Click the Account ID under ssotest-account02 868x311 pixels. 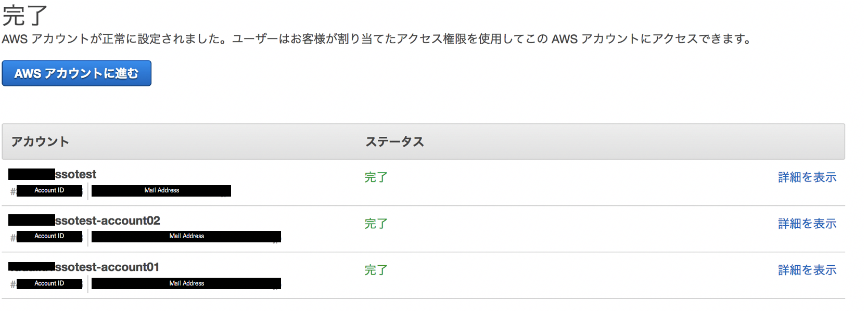click(x=49, y=237)
